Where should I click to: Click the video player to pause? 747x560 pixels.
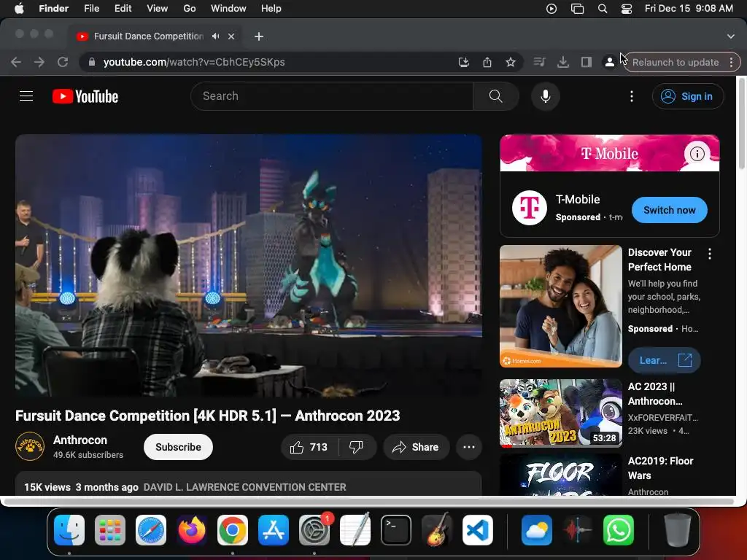click(x=249, y=265)
